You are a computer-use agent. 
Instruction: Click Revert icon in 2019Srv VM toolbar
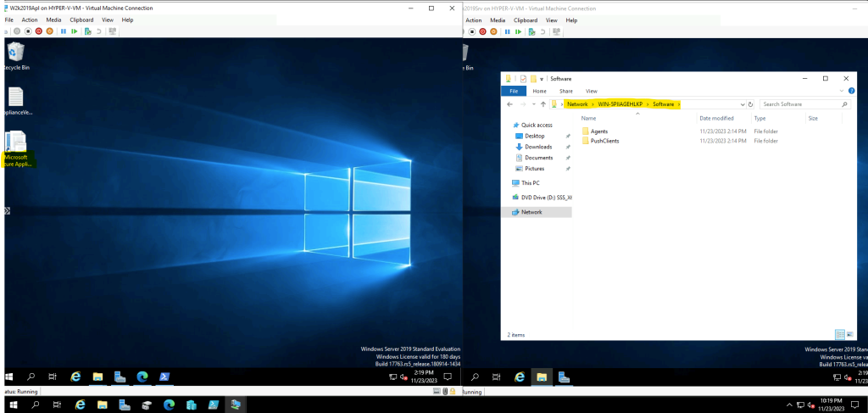[x=542, y=31]
